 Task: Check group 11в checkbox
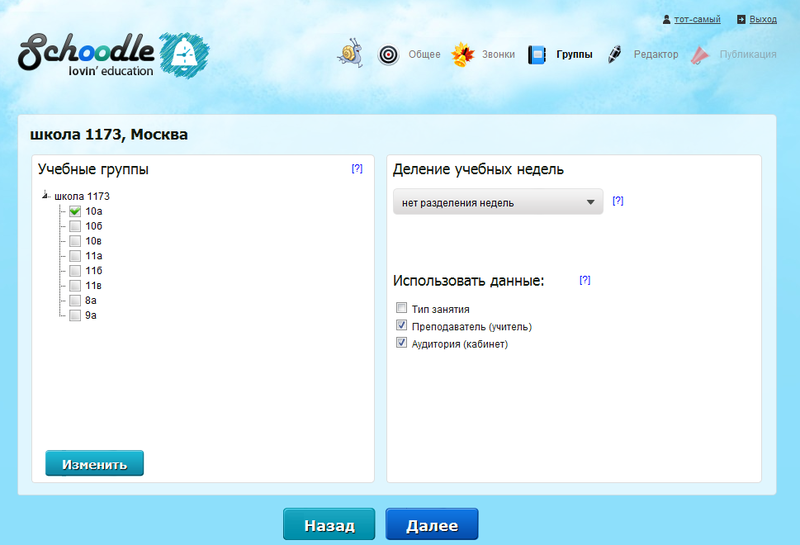(75, 285)
